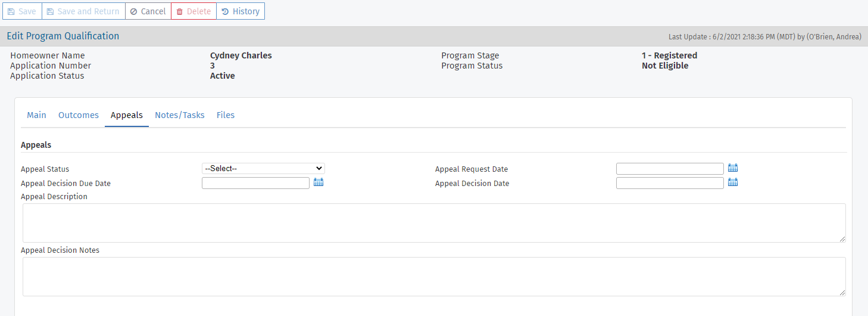Click the Save button
Screen dimensions: 868x316
[22, 11]
